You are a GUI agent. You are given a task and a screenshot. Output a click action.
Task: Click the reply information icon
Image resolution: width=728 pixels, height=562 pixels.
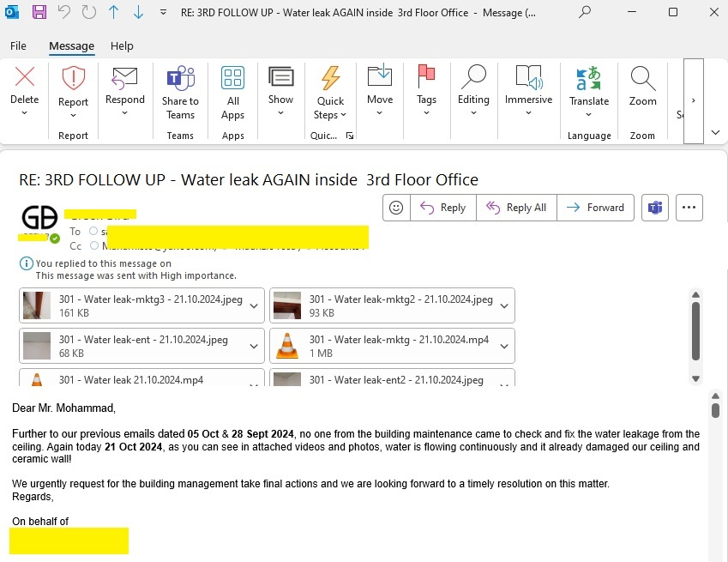(x=26, y=263)
